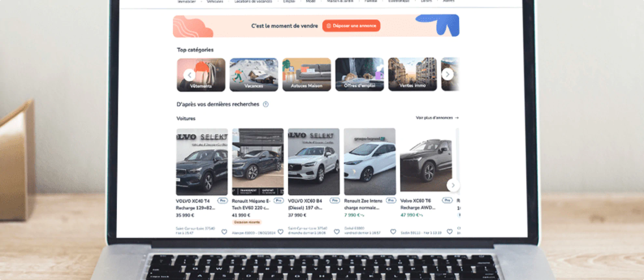
Task: Open the Renault Zoe Intens charge normale title
Action: [363, 204]
